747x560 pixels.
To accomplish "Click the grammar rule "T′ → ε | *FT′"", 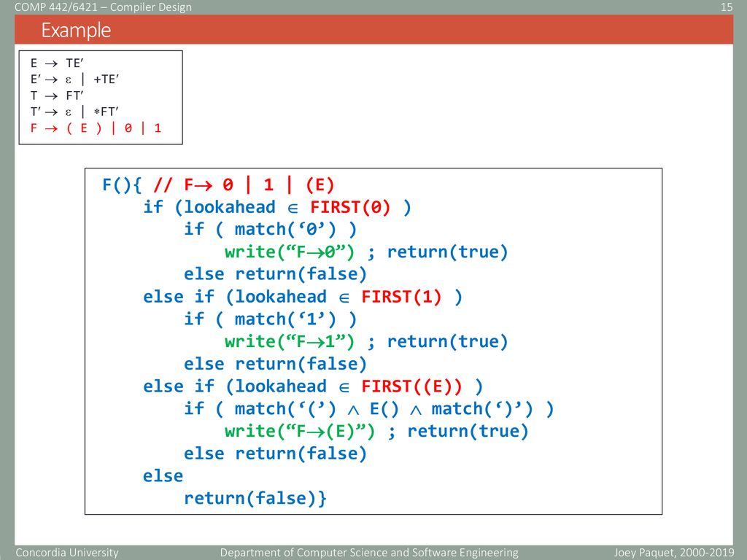I will pyautogui.click(x=74, y=112).
